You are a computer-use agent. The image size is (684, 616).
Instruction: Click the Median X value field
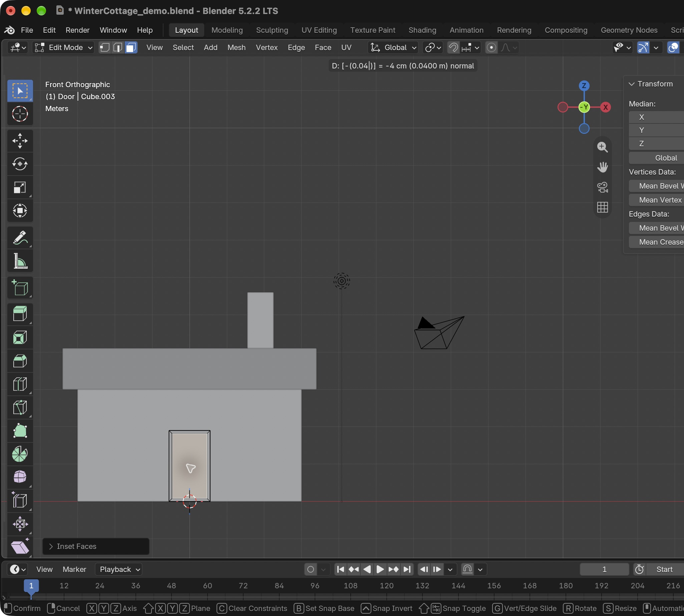pos(657,117)
